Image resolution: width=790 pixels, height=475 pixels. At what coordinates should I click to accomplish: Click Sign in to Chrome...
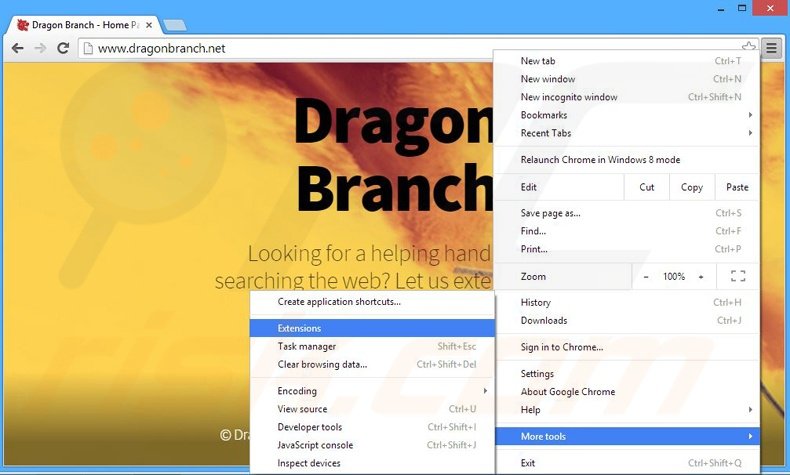click(627, 347)
